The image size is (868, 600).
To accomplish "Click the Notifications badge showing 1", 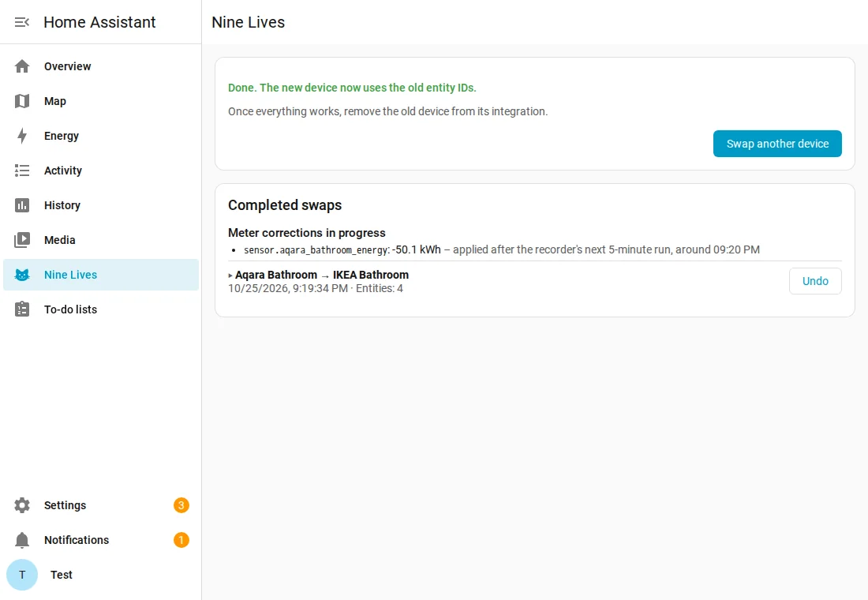I will coord(181,540).
